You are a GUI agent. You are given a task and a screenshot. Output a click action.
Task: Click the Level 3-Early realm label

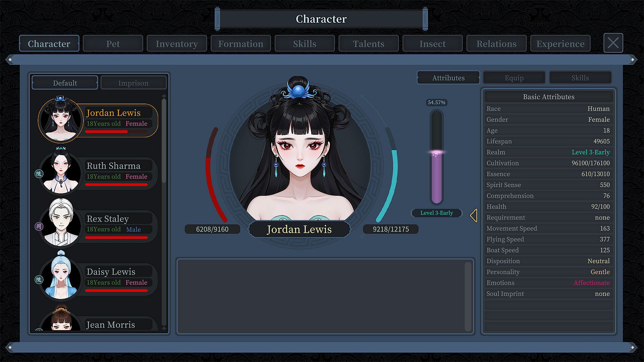tap(436, 213)
